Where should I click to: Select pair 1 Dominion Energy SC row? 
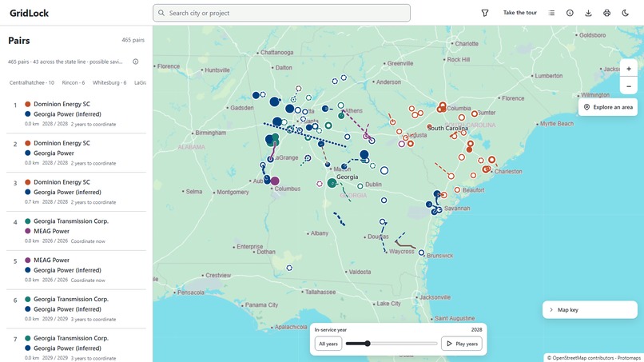click(77, 113)
